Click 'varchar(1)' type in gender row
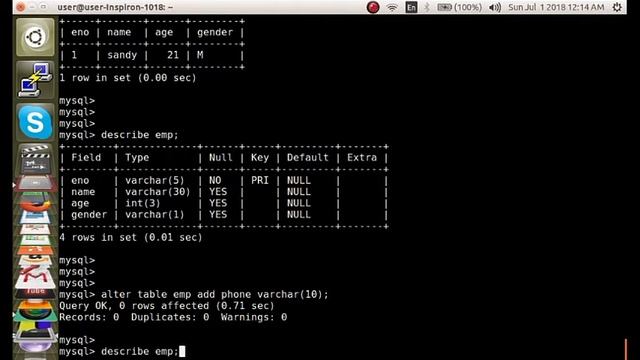The image size is (640, 360). 155,215
